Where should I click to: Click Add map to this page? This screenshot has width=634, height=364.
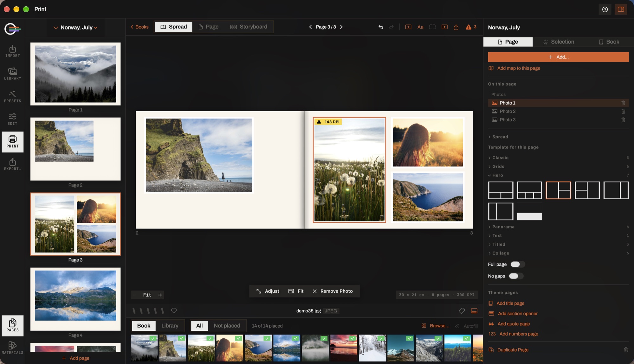[x=514, y=68]
